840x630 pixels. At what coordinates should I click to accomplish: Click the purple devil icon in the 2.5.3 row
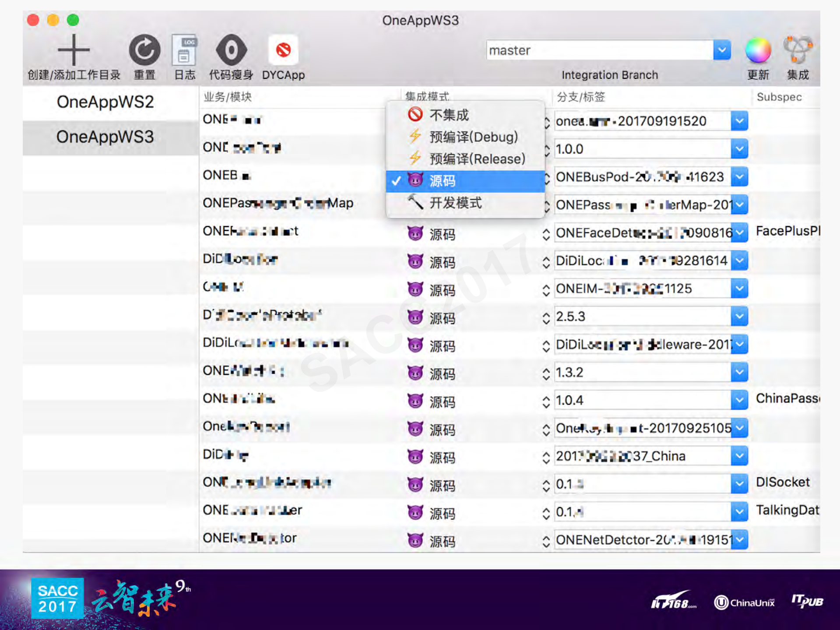415,317
